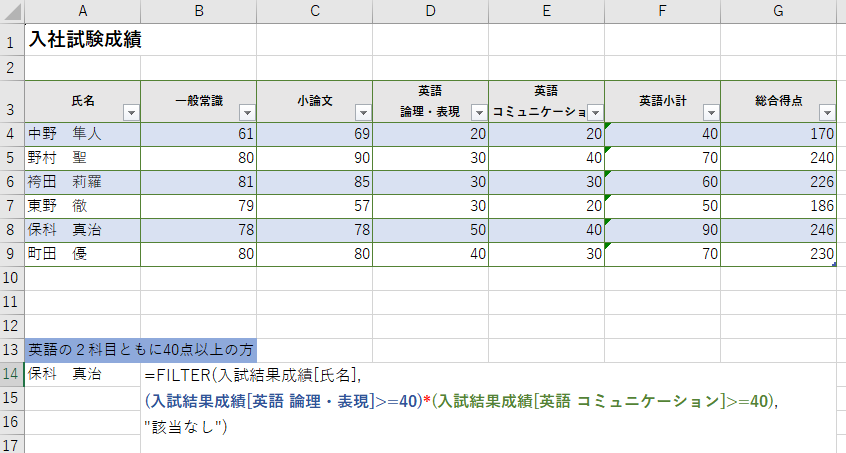Screen dimensions: 846x453
Task: Select column A header
Action: click(x=83, y=11)
